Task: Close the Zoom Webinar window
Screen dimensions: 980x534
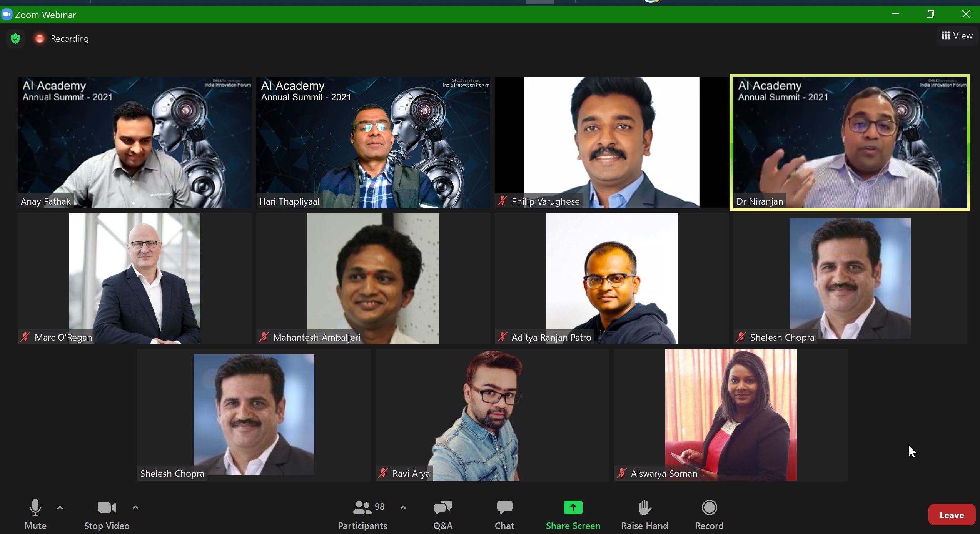Action: [x=966, y=14]
